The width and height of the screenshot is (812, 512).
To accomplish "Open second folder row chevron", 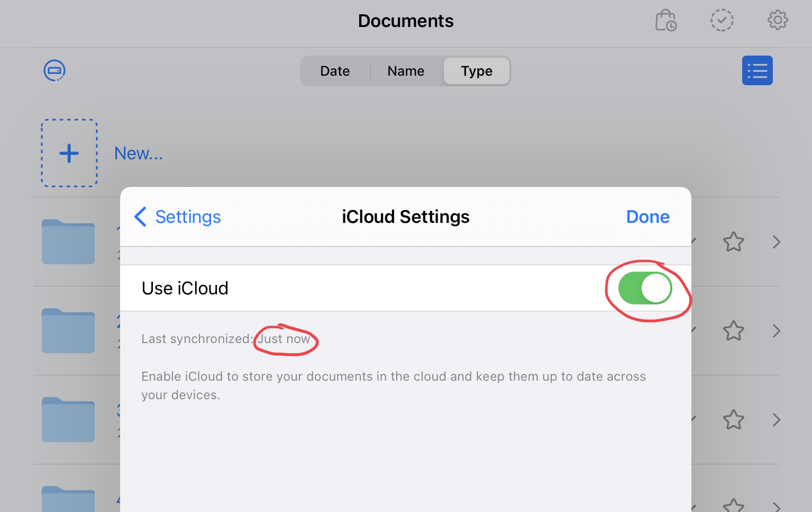I will tap(776, 331).
